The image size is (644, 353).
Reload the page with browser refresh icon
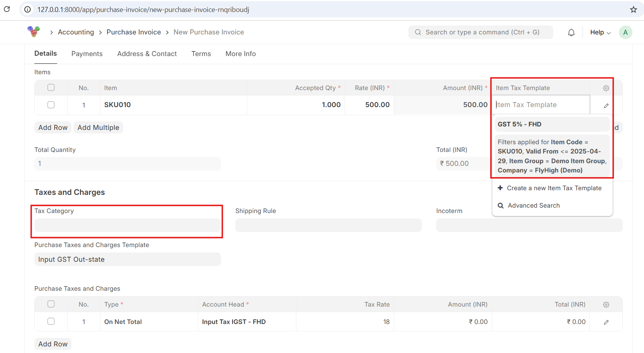coord(7,9)
